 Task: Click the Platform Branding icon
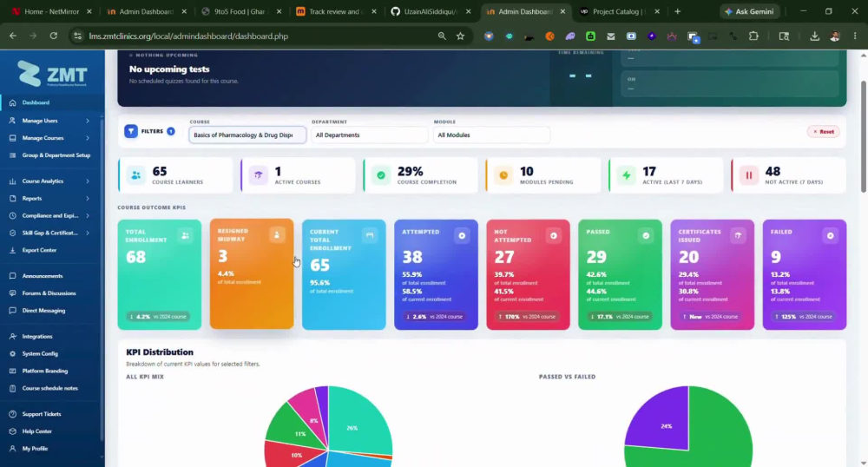[13, 371]
